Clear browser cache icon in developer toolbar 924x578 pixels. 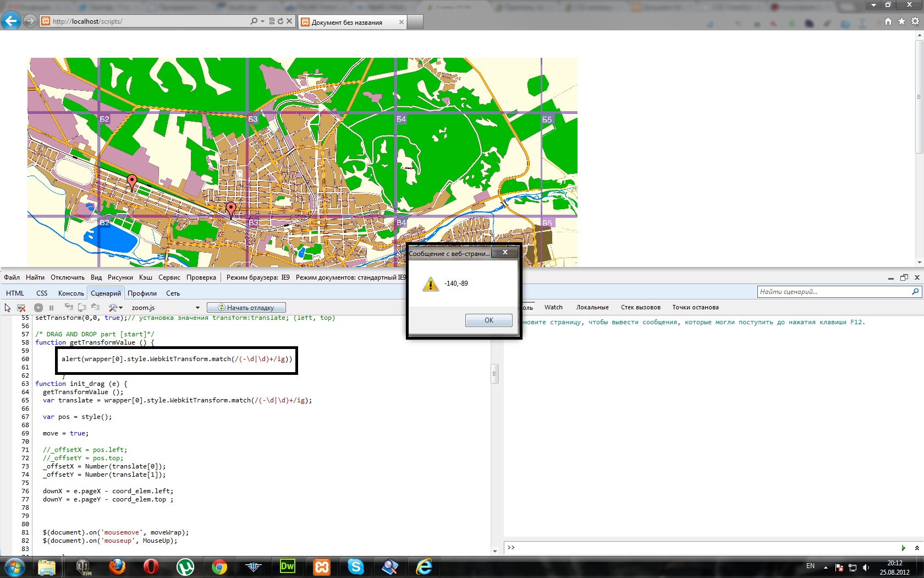tap(21, 308)
